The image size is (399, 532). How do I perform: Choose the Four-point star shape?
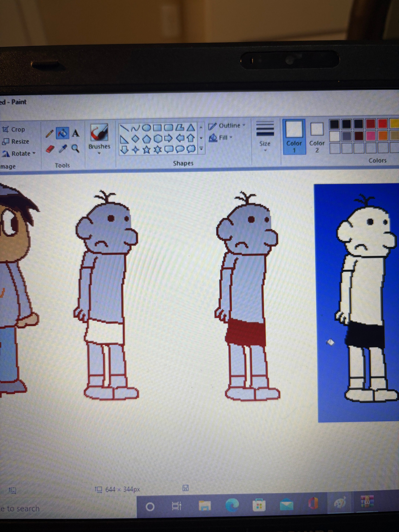pos(135,150)
